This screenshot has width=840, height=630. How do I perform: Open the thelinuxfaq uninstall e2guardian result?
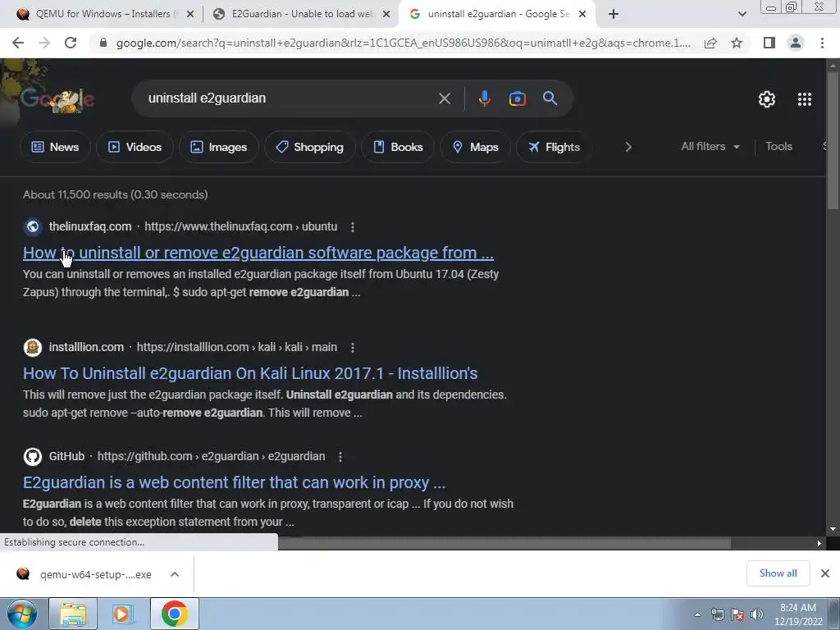point(258,253)
